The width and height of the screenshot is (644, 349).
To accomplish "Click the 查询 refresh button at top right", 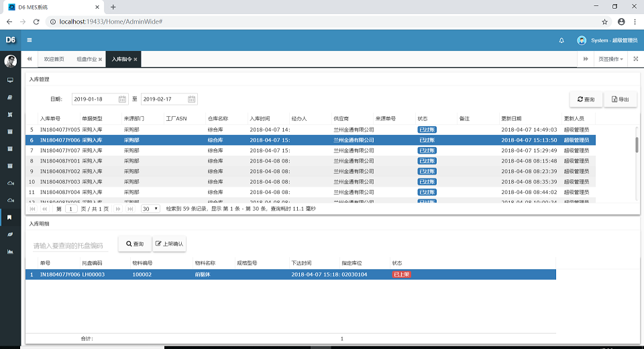I will (586, 99).
